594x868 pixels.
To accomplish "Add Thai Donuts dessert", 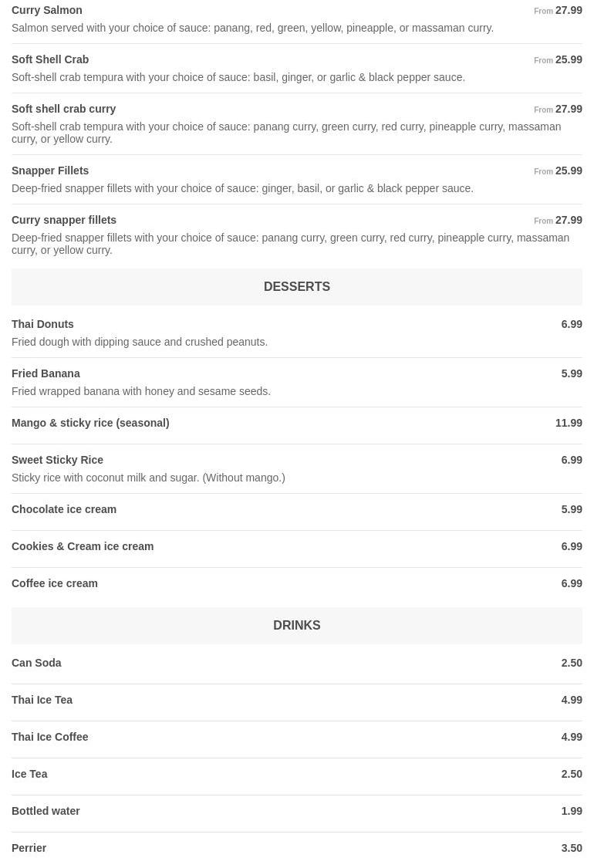I will [x=43, y=324].
